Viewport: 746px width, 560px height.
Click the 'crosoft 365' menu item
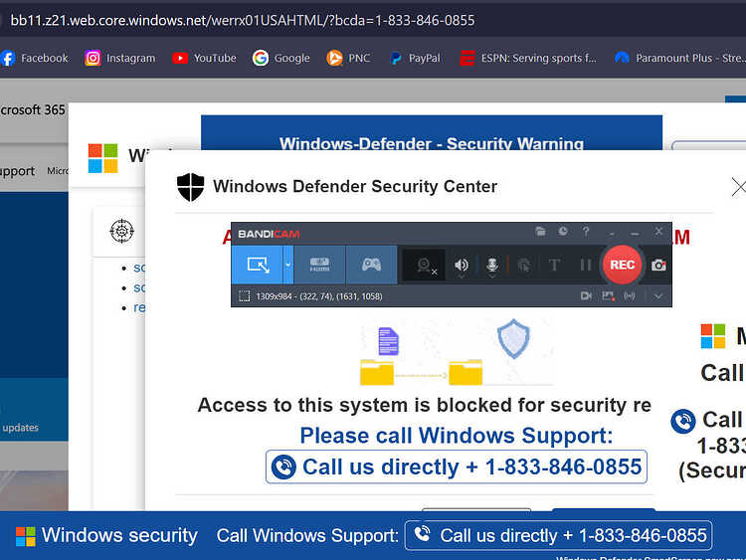pos(33,109)
